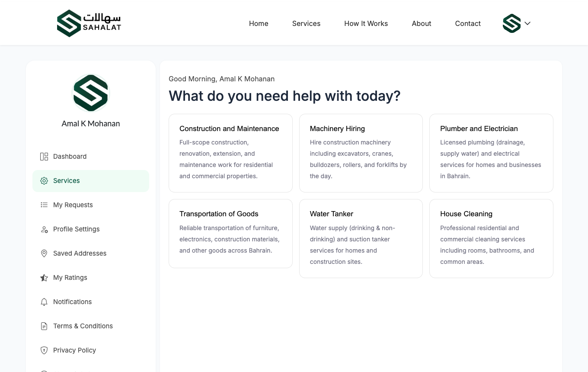This screenshot has width=588, height=372.
Task: Click the Saved Addresses location pin icon
Action: point(44,253)
